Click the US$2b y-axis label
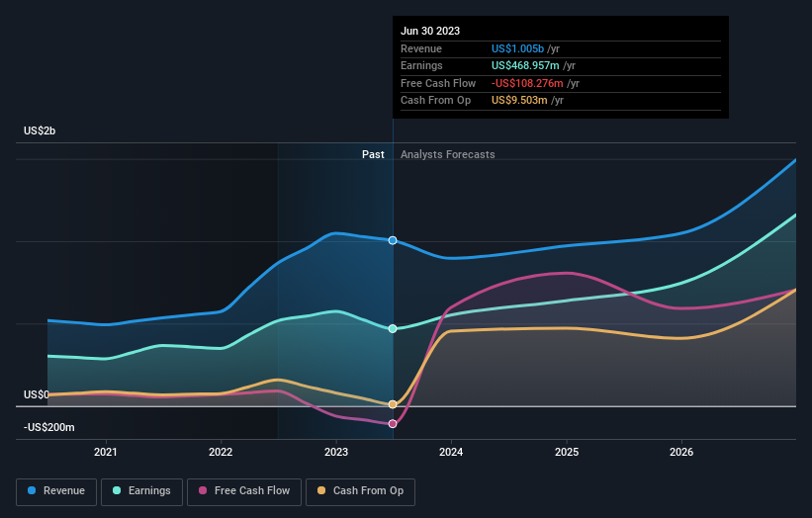The width and height of the screenshot is (812, 518). [40, 130]
